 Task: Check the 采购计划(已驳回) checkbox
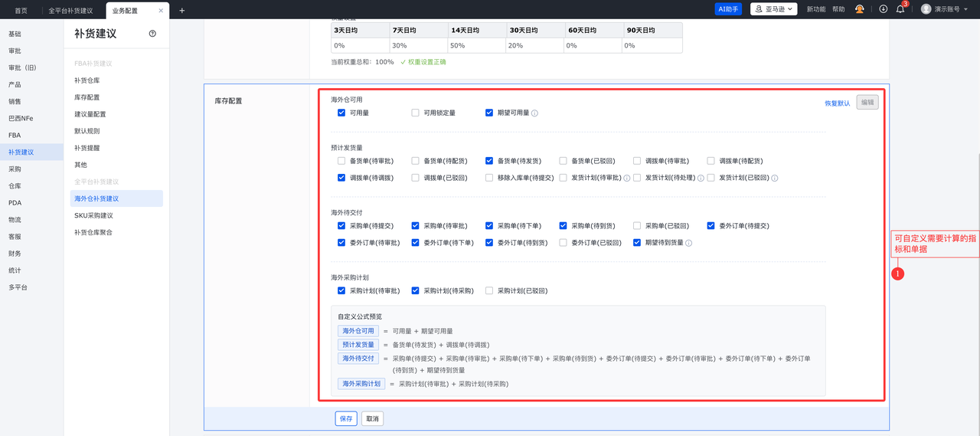(x=489, y=291)
